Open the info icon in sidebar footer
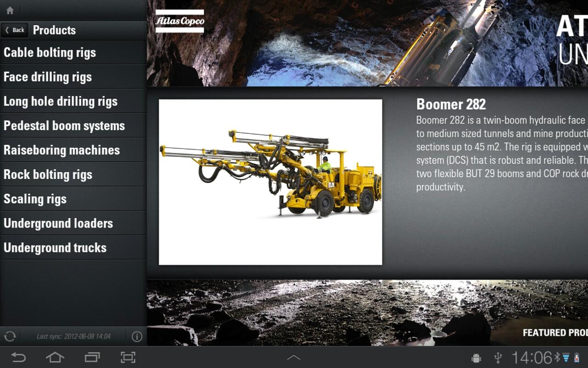This screenshot has width=588, height=368. [x=137, y=336]
